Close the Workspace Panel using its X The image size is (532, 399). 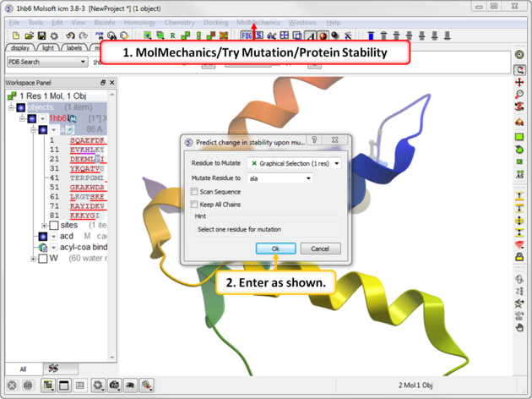coord(112,83)
